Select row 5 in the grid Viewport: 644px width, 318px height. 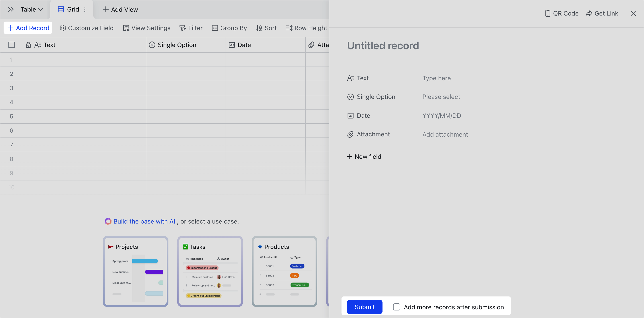pyautogui.click(x=12, y=116)
